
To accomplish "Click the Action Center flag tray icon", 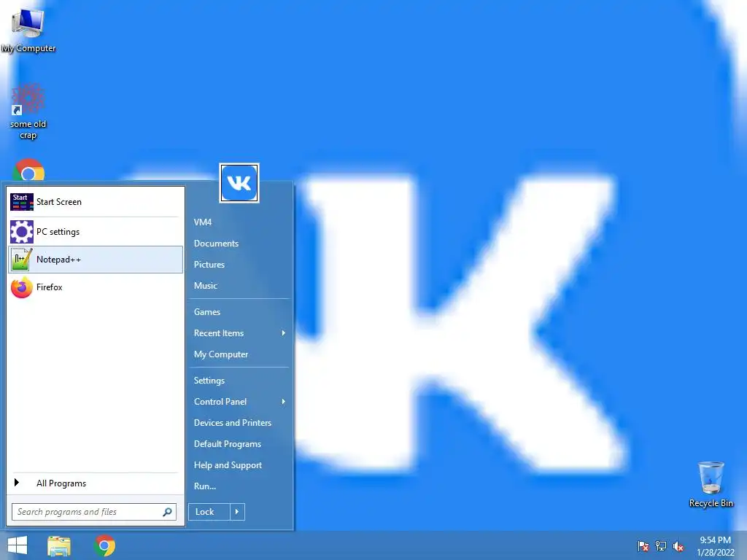I will click(x=643, y=546).
